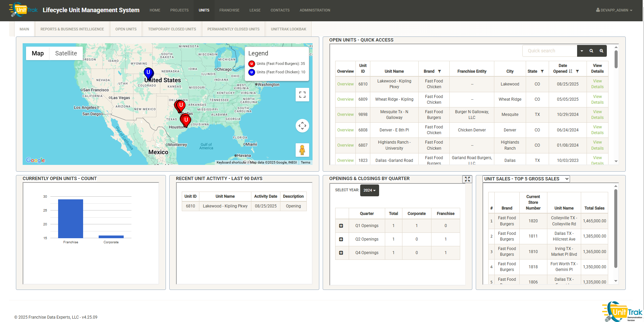Click the map camera pan control
644x322 pixels.
[302, 126]
